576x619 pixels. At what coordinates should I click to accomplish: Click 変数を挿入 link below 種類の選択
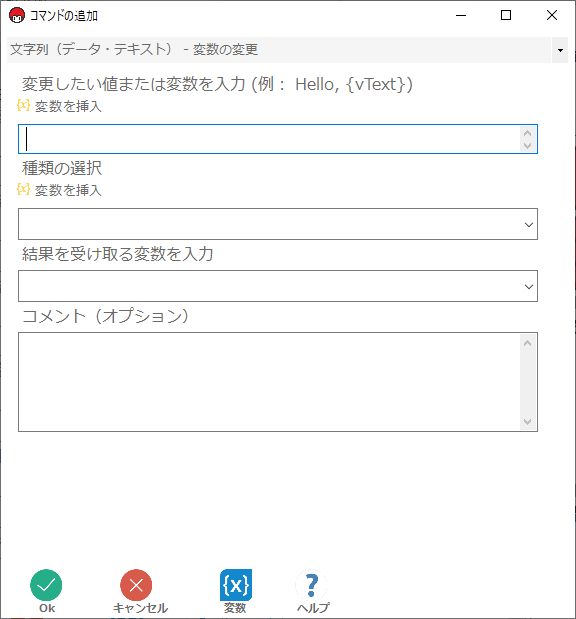coord(68,190)
